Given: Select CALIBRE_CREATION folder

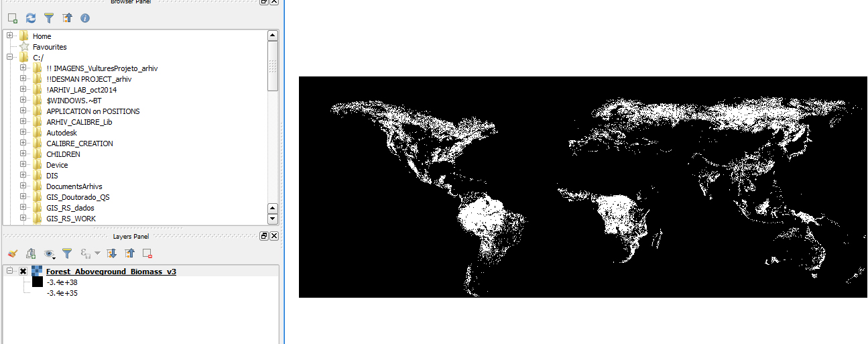Looking at the screenshot, I should (80, 144).
